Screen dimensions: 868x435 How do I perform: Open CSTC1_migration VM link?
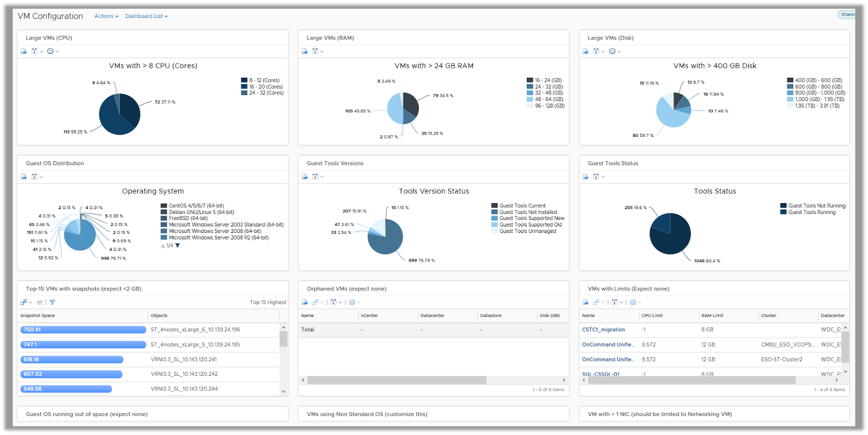coord(603,330)
